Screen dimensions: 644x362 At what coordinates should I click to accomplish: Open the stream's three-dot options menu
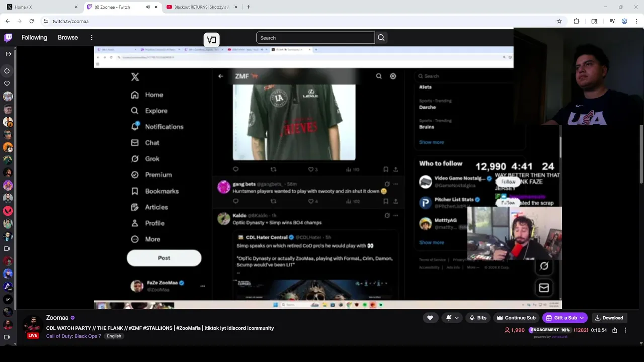[625, 330]
